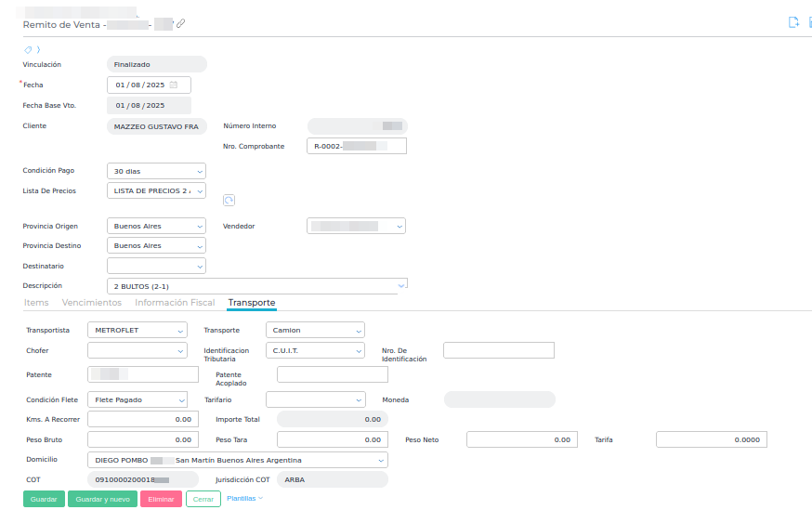Screen dimensions: 812x523
Task: Open the Plantillas dropdown link
Action: coord(244,499)
